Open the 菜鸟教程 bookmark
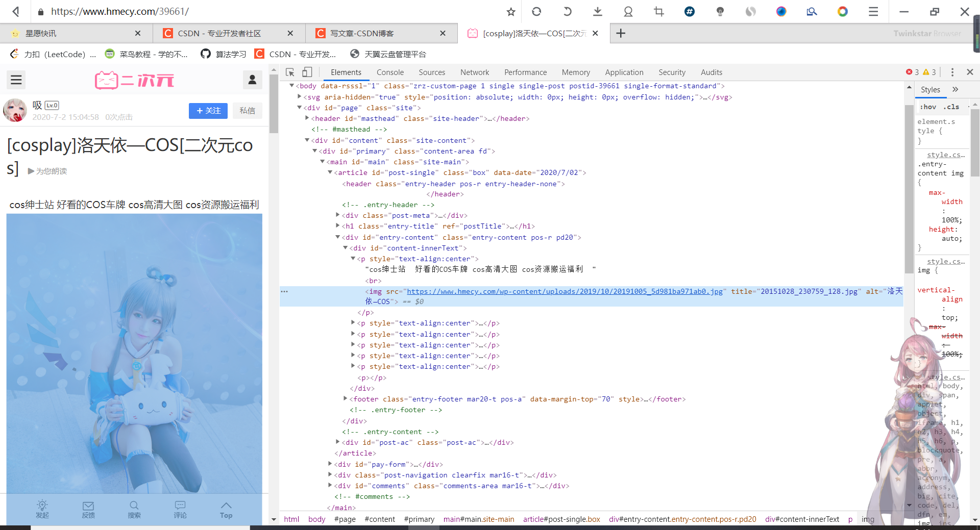 (146, 54)
